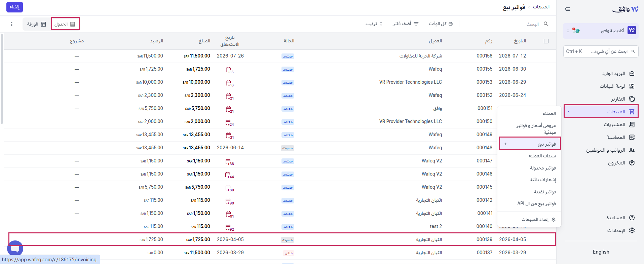Image resolution: width=644 pixels, height=264 pixels.
Task: Select فواتير مجدوة in the sales submenu
Action: click(x=543, y=168)
